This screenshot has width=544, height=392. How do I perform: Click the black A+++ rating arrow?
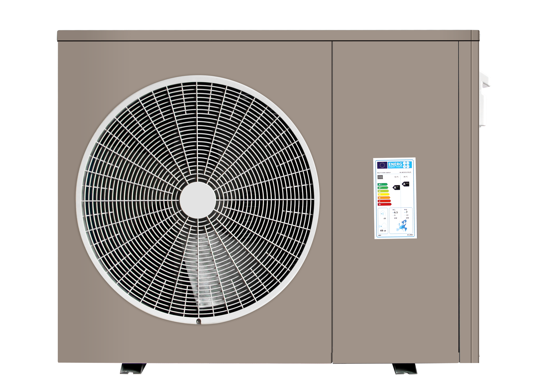point(406,184)
